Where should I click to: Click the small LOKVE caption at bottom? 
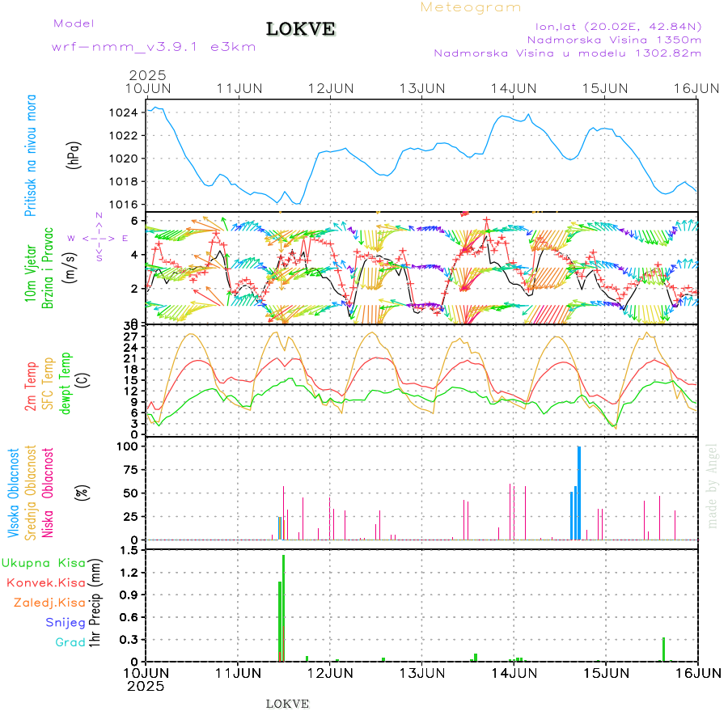coord(288,704)
